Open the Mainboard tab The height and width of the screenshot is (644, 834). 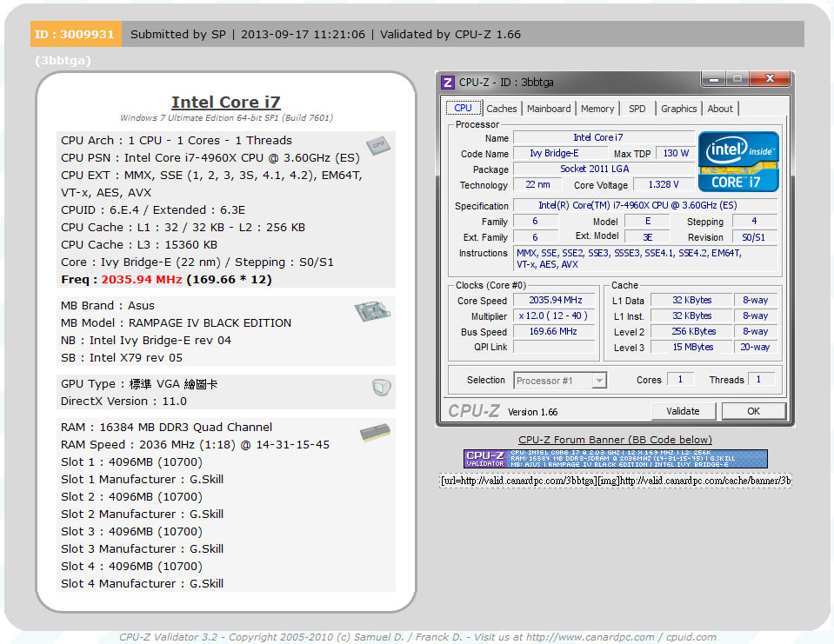point(548,108)
